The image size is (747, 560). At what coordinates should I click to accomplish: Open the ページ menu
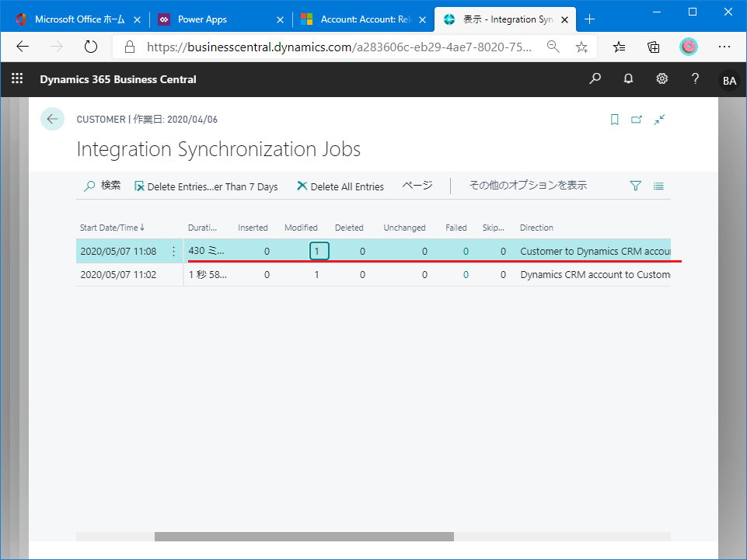(x=417, y=185)
